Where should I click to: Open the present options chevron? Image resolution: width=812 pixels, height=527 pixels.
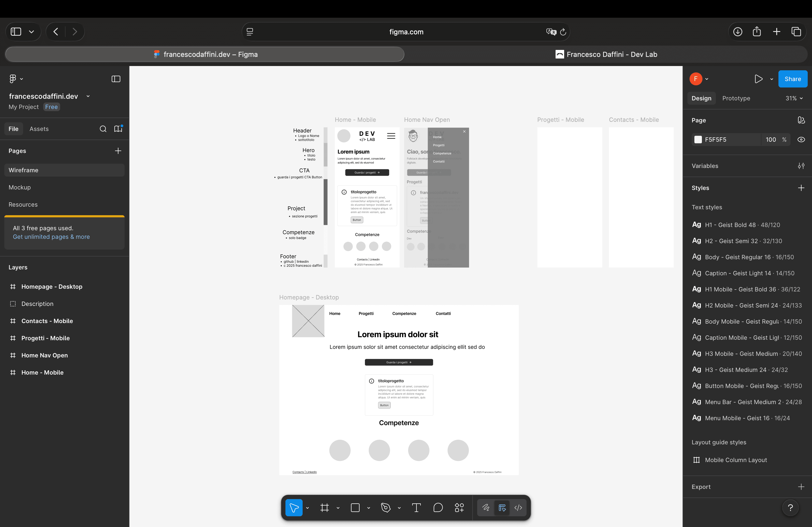click(771, 79)
